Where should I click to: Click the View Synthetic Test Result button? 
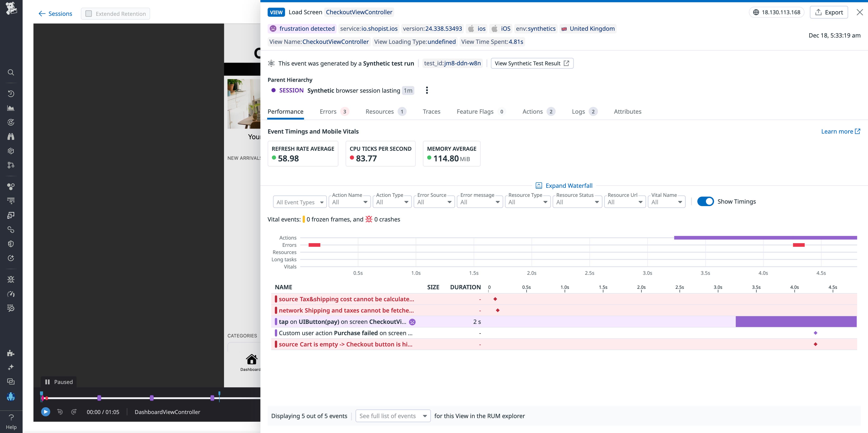[532, 63]
